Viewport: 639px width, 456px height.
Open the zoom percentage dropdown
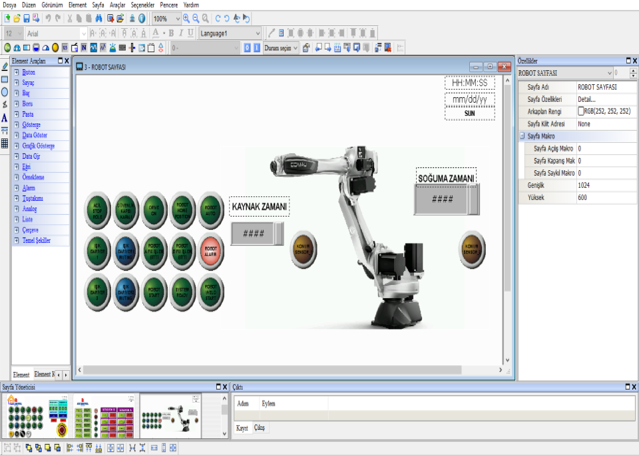(x=177, y=18)
